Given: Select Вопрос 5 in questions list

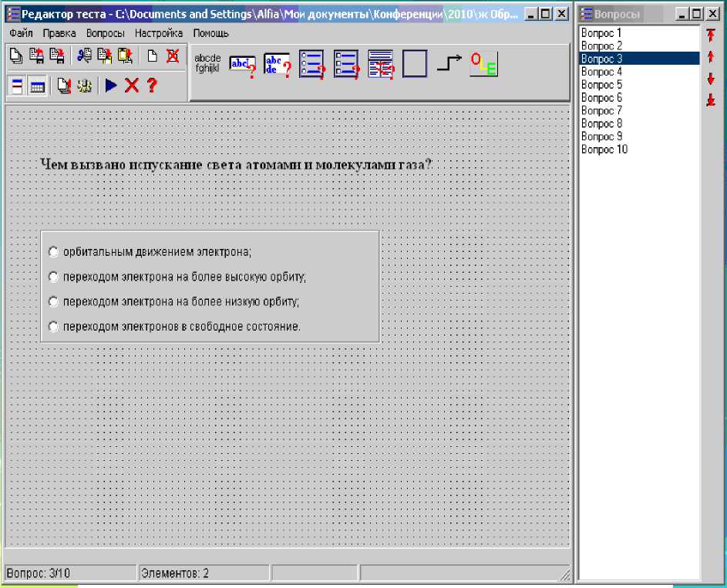Looking at the screenshot, I should (639, 85).
